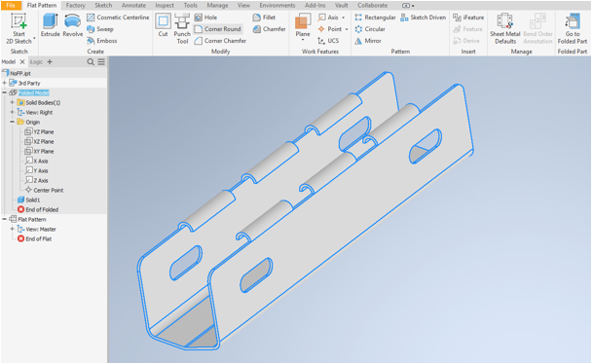Open the Punch Tool
The height and width of the screenshot is (364, 593).
182,29
